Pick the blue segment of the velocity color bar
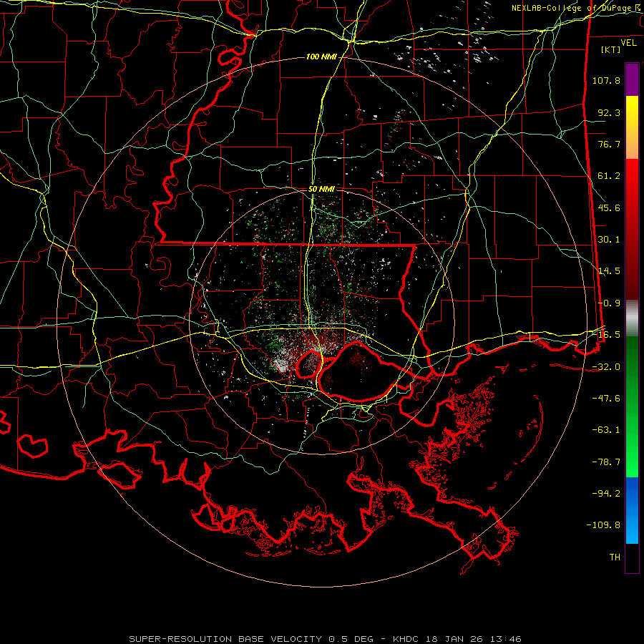644x644 pixels. pos(632,510)
